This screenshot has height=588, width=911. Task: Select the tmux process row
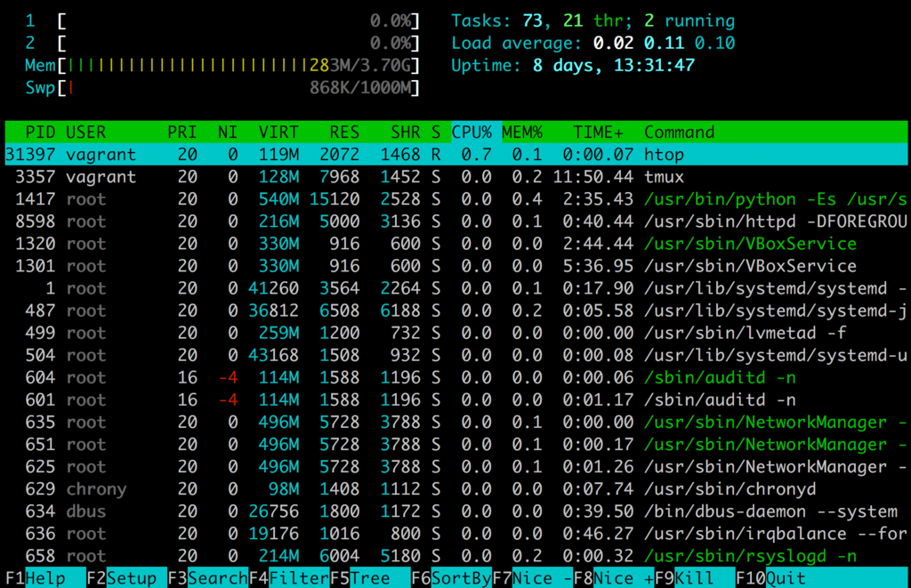coord(456,177)
